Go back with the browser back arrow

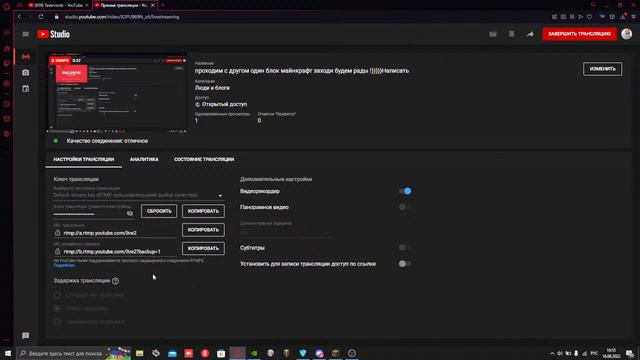click(x=19, y=17)
